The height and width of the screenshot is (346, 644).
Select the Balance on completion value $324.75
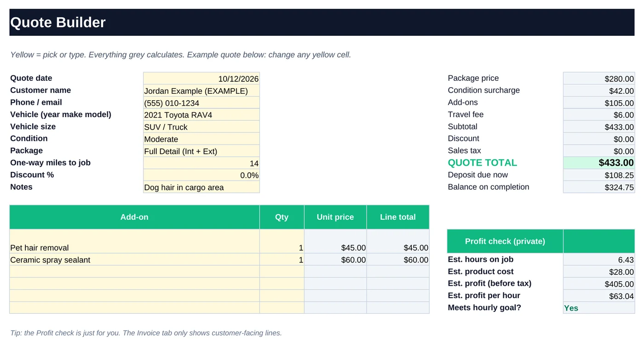click(x=599, y=187)
